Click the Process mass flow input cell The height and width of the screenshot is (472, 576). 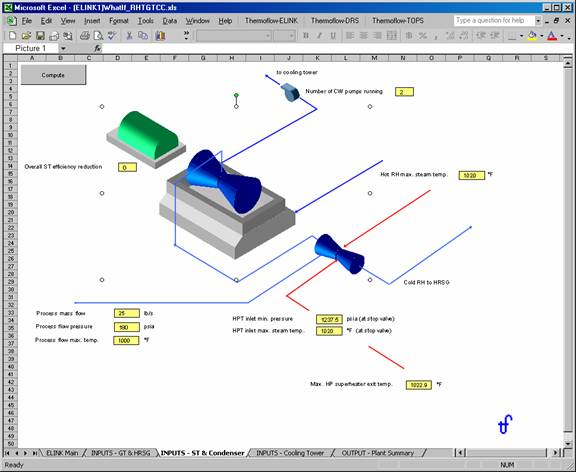(127, 313)
